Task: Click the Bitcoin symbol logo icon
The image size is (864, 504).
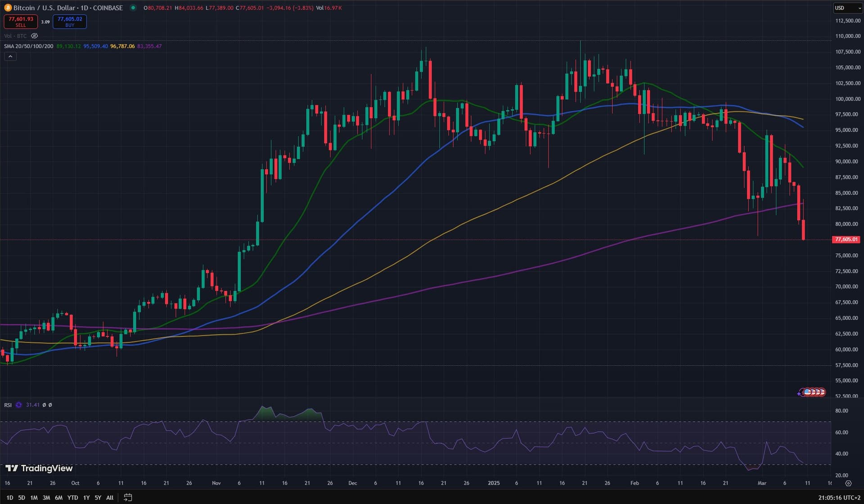Action: point(8,8)
